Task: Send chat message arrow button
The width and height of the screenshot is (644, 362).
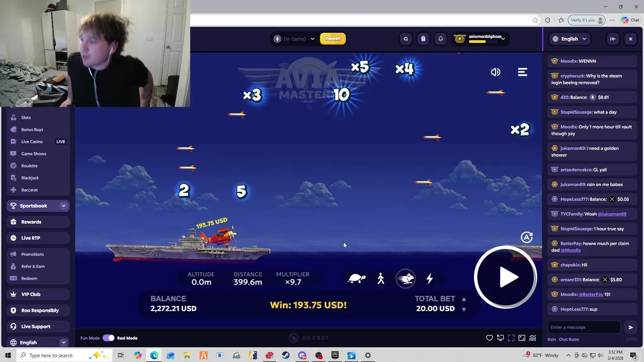Action: (x=630, y=327)
